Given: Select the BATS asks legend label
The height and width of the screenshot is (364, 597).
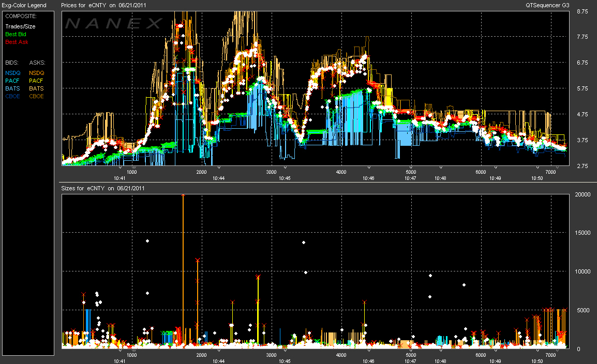Looking at the screenshot, I should pos(36,88).
